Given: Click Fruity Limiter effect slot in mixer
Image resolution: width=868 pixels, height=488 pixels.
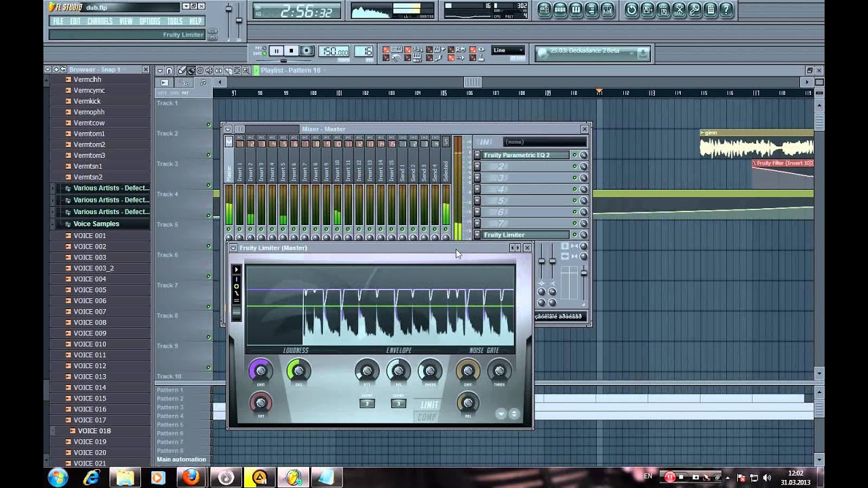Looking at the screenshot, I should [x=526, y=235].
